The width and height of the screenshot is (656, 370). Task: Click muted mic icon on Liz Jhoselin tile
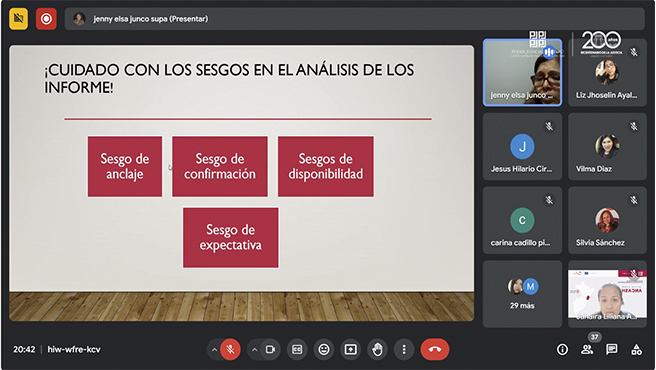click(x=634, y=52)
